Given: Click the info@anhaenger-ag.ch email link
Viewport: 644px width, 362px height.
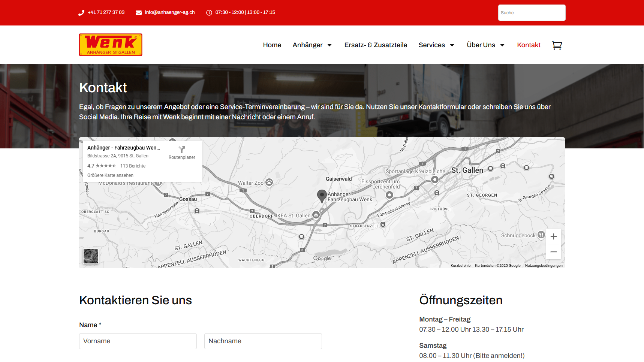Looking at the screenshot, I should [x=170, y=12].
